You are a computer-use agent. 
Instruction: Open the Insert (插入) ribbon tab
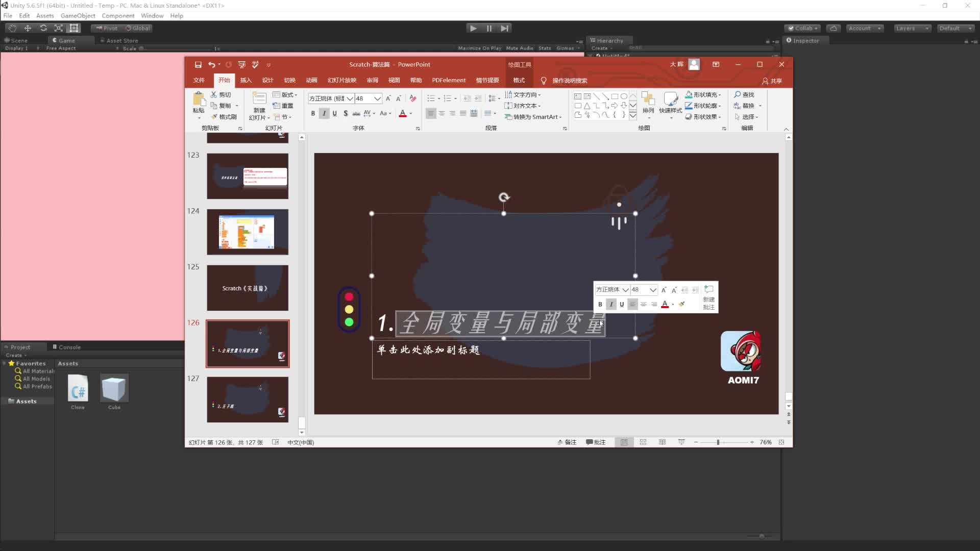coord(246,80)
